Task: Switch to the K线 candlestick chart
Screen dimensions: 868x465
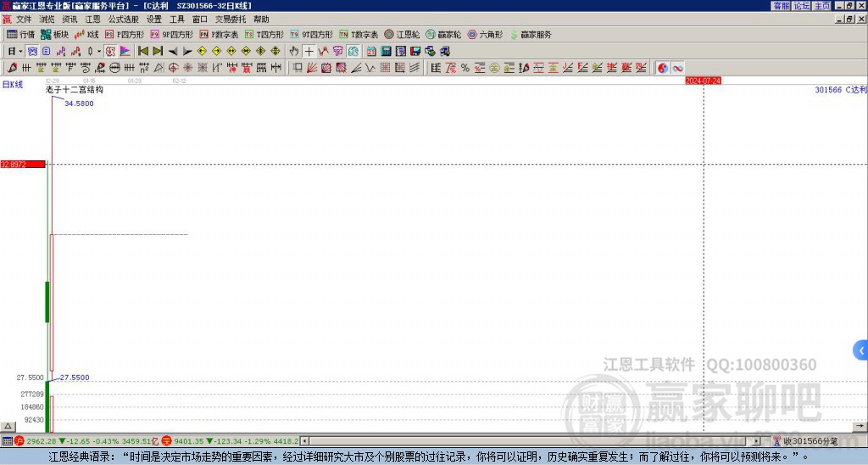Action: coord(86,34)
